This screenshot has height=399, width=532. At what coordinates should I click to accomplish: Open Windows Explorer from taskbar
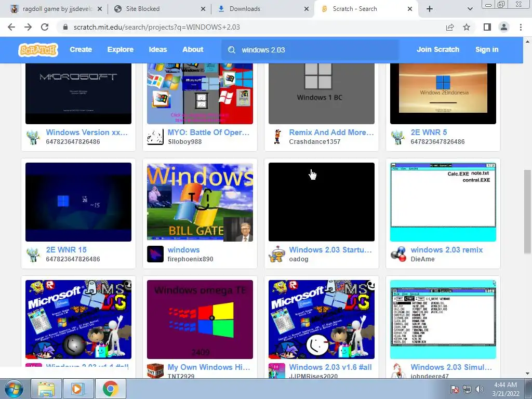(x=46, y=389)
